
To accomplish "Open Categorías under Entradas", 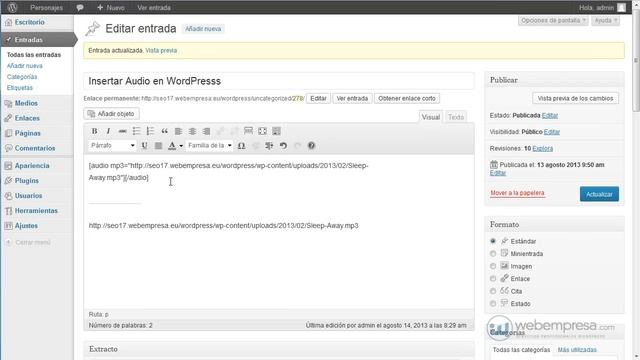I will point(22,77).
